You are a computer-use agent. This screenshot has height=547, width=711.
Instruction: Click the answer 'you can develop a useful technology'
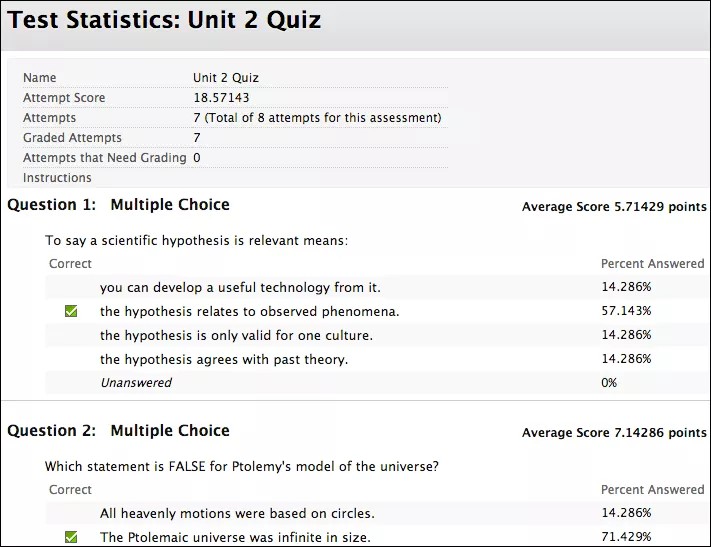[x=240, y=287]
